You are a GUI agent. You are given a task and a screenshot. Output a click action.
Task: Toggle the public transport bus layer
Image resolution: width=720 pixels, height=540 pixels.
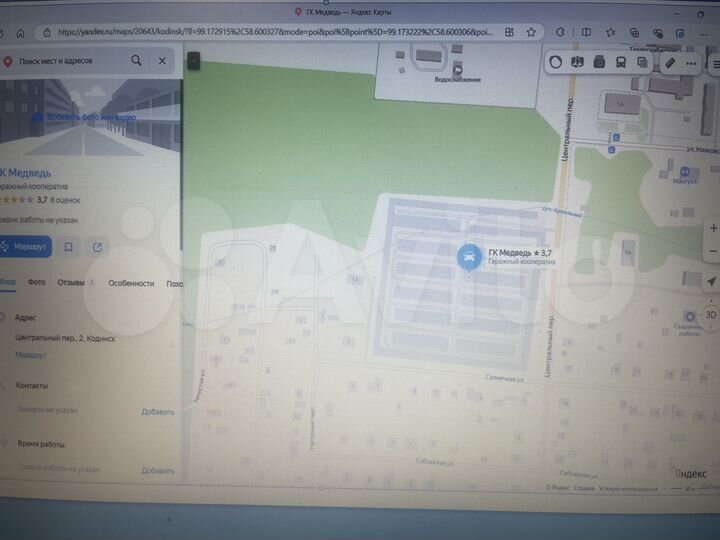621,62
